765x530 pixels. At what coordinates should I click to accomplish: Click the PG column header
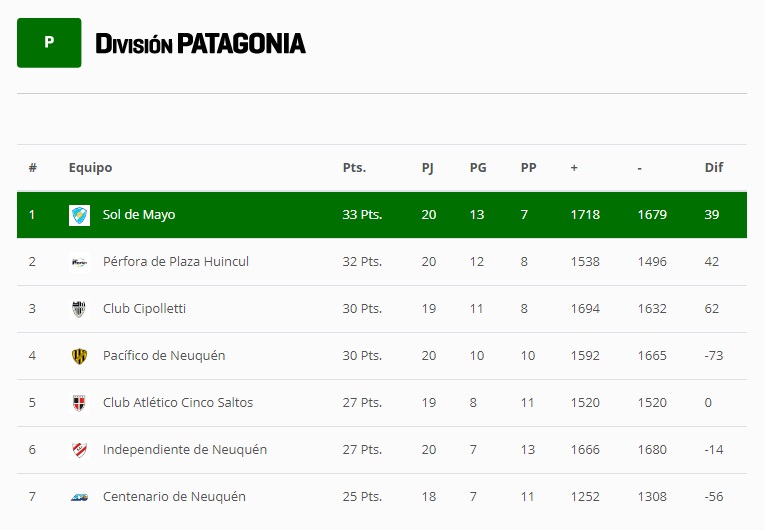pos(478,168)
